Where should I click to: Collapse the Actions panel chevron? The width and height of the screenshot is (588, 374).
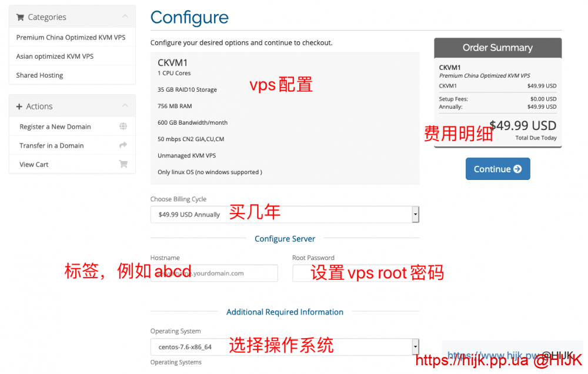(x=125, y=105)
